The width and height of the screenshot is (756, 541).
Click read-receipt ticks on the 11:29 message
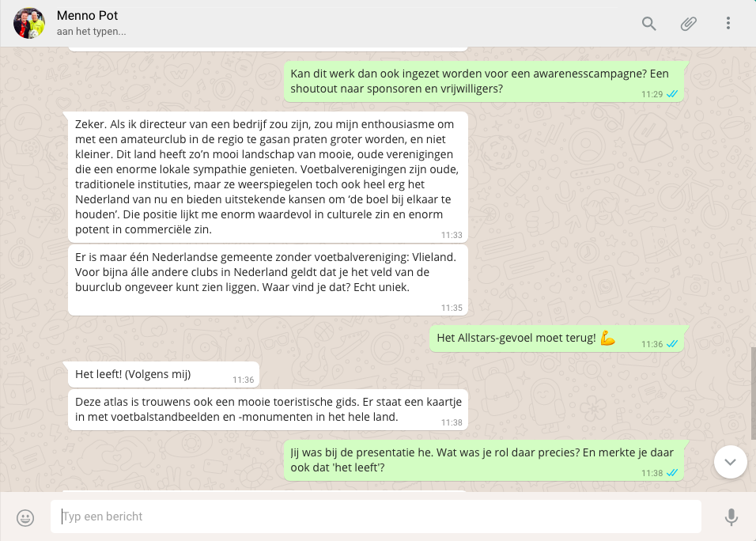click(672, 94)
